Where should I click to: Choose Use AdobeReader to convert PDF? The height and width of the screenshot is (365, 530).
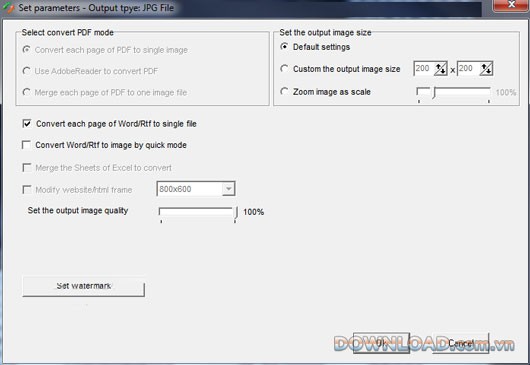pyautogui.click(x=26, y=71)
